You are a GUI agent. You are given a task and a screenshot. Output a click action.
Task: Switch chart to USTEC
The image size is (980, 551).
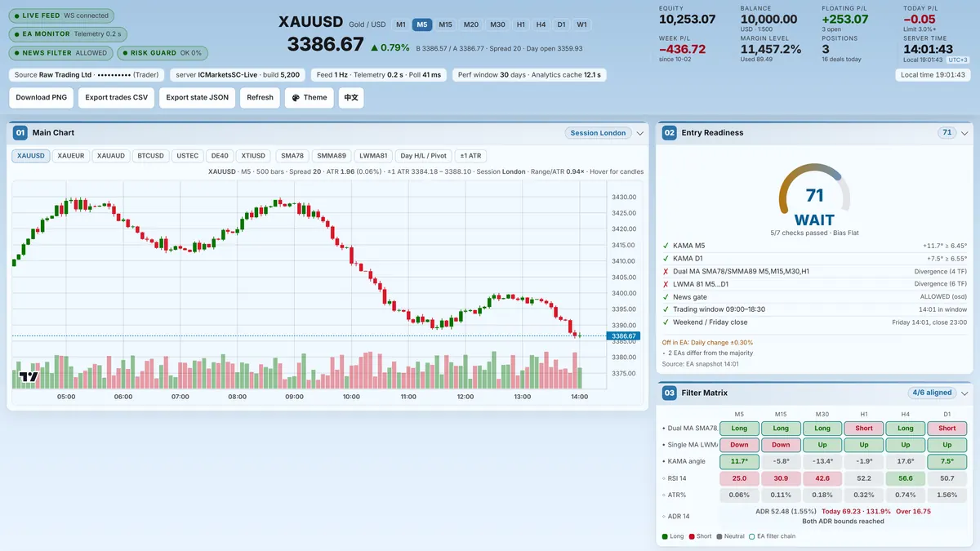coord(188,156)
